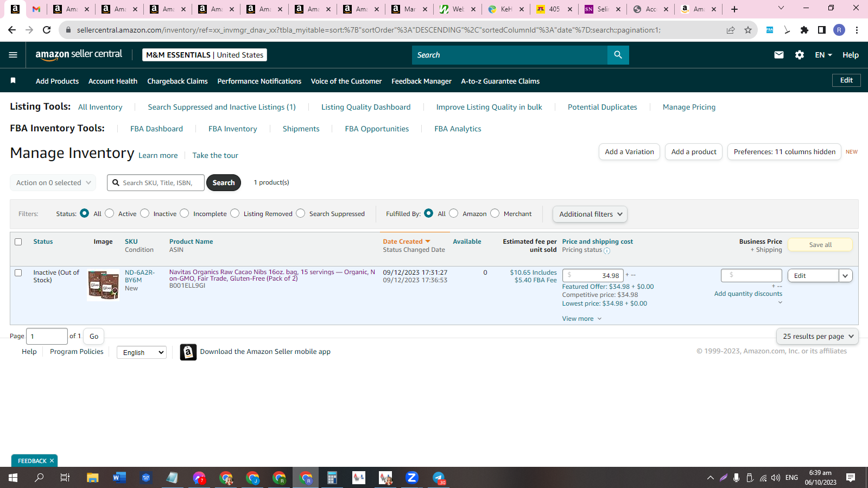868x488 pixels.
Task: Open the Chrome three-dot menu
Action: (857, 30)
